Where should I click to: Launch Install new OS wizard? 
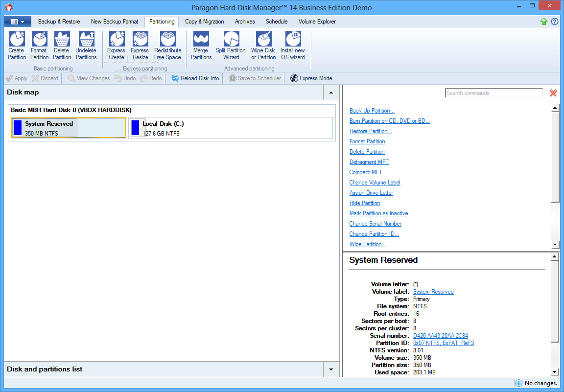tap(293, 46)
